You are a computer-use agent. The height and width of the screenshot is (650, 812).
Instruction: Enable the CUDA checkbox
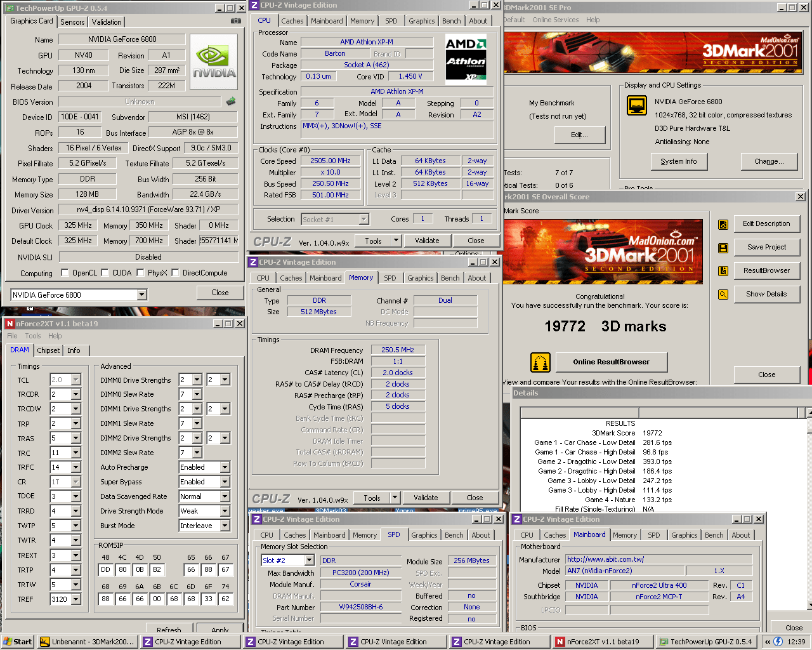(x=105, y=273)
